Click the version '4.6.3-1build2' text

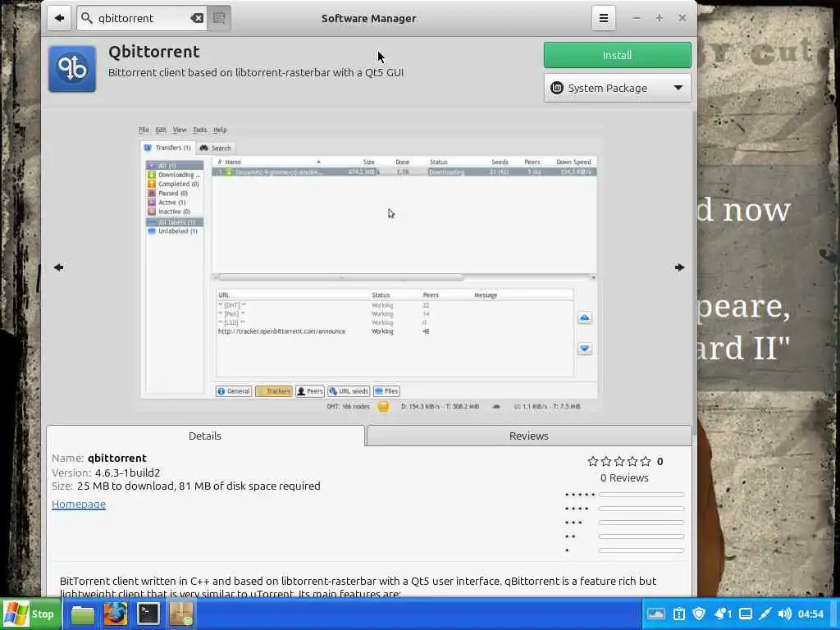point(127,472)
